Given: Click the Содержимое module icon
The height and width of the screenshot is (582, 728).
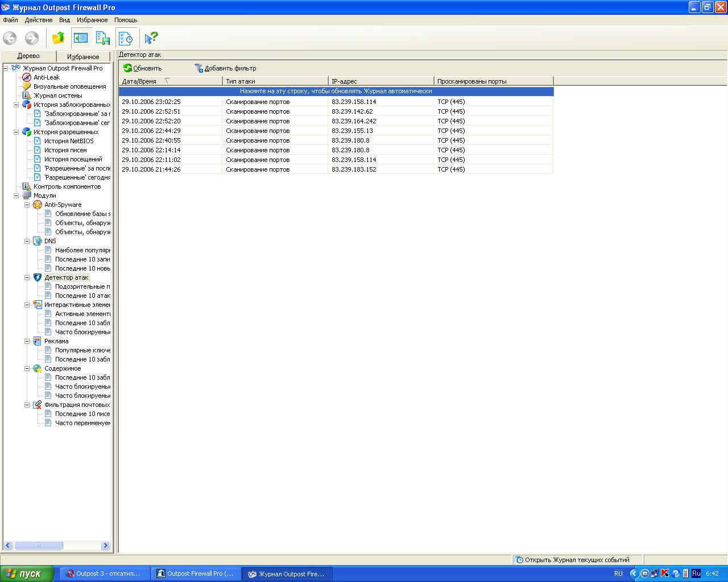Looking at the screenshot, I should click(38, 368).
